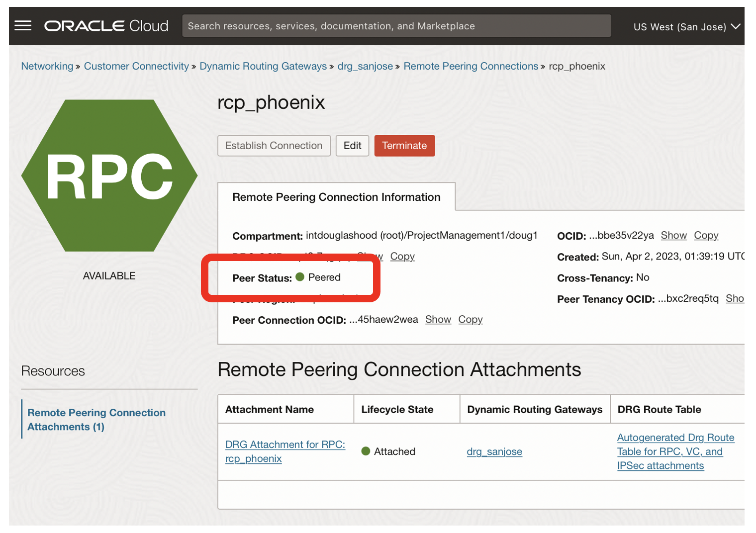Open Customer Connectivity from the breadcrumb
Viewport: 756px width, 533px height.
136,66
